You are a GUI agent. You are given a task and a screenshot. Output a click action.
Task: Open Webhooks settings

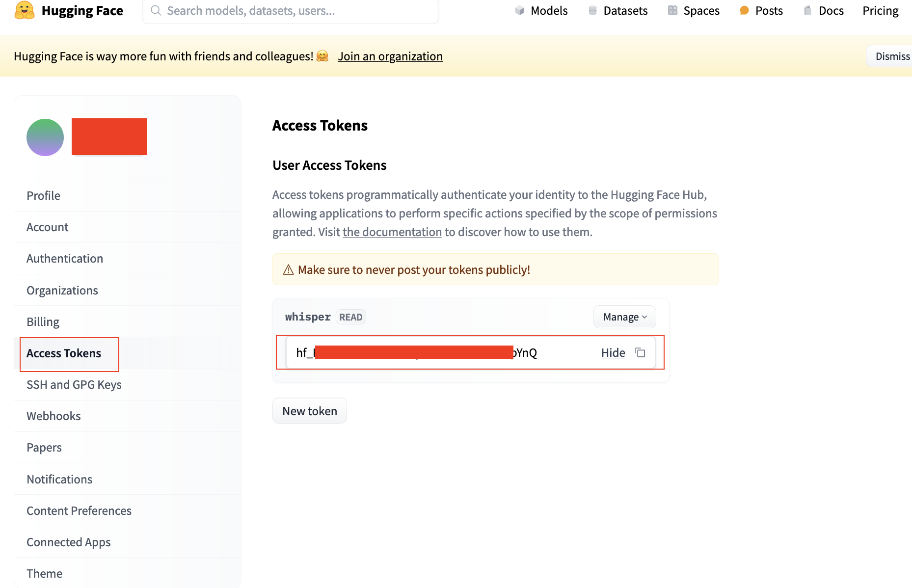[x=128, y=416]
